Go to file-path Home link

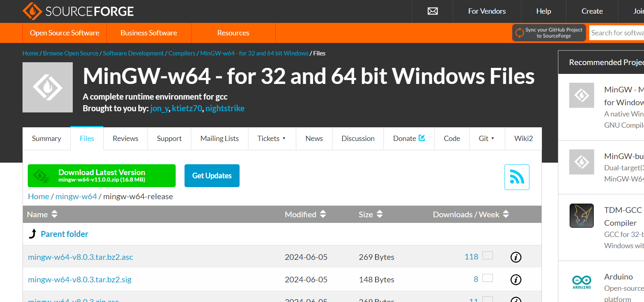pos(39,196)
